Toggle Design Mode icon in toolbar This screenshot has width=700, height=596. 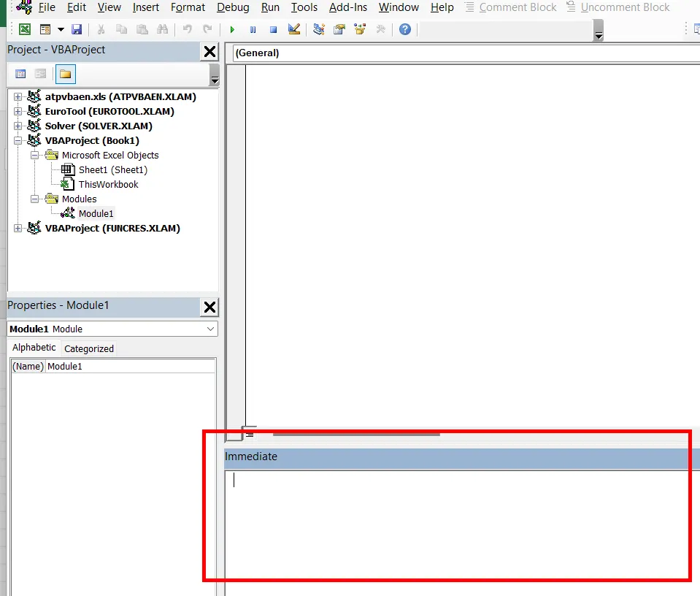tap(294, 29)
